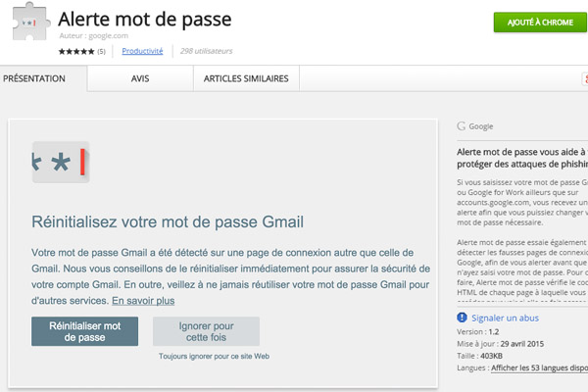The width and height of the screenshot is (588, 392).
Task: Click the Ajouté à Chrome button
Action: 540,23
